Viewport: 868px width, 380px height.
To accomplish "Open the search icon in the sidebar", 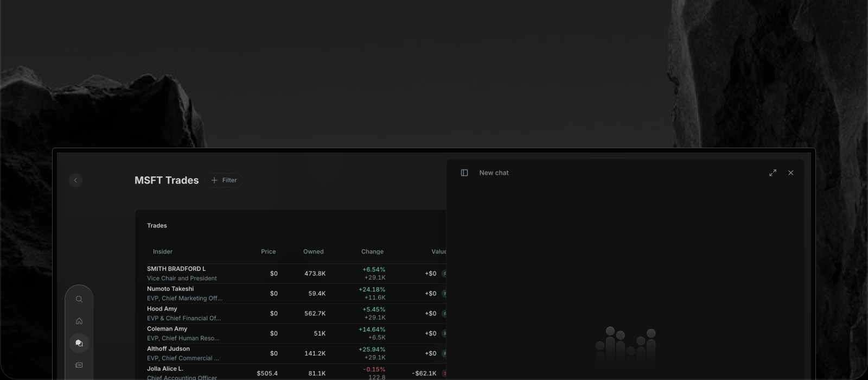I will click(x=79, y=299).
